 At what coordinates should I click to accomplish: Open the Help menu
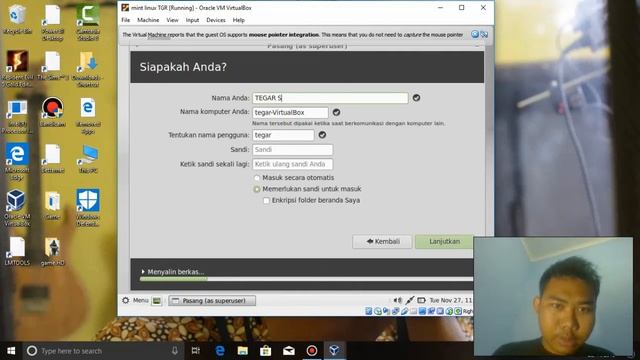(x=238, y=20)
